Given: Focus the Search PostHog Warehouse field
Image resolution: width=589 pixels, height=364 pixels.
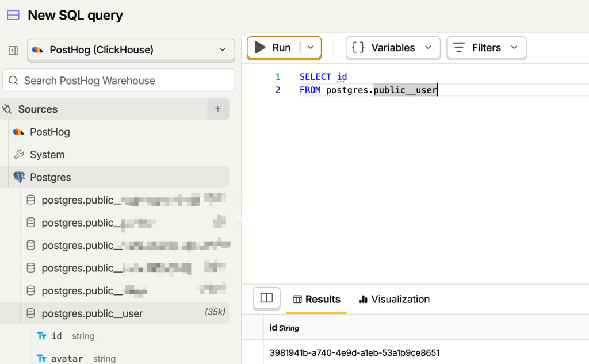Looking at the screenshot, I should point(118,81).
